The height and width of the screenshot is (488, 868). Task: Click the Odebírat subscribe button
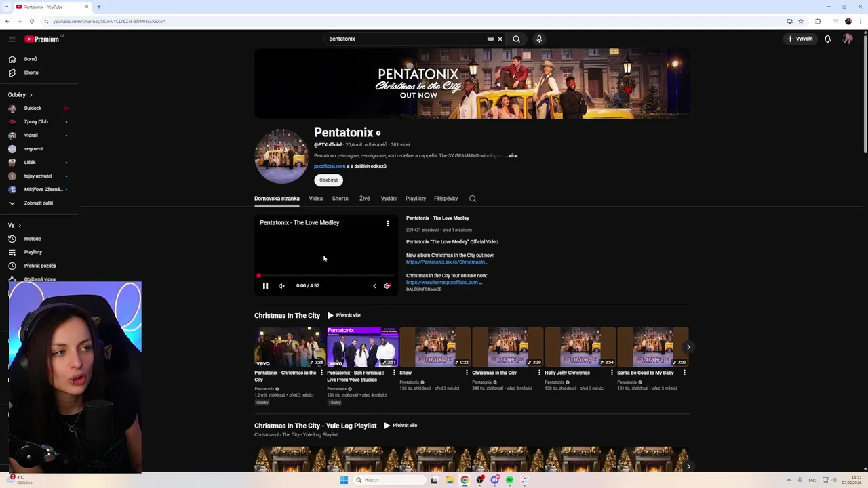tap(328, 180)
